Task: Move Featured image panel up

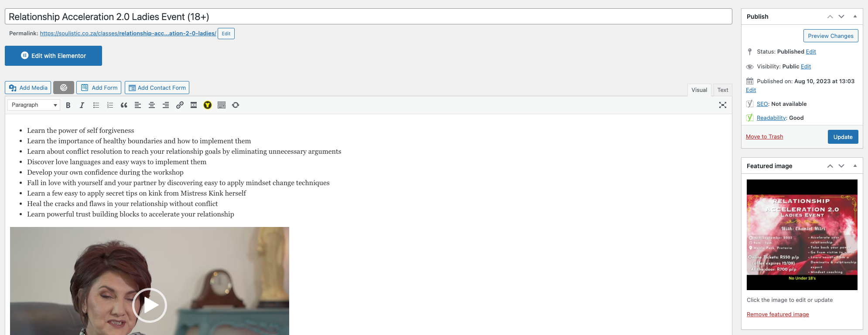Action: click(x=830, y=166)
